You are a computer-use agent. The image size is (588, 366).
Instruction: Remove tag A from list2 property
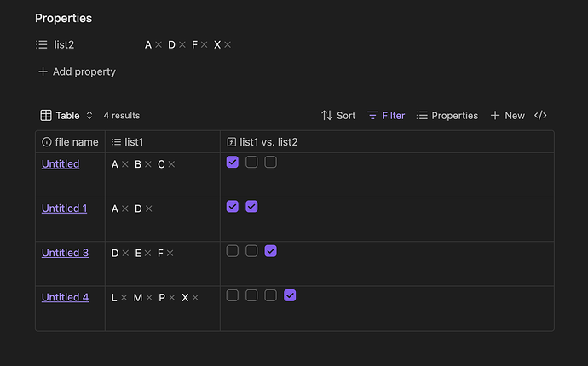[x=159, y=45]
